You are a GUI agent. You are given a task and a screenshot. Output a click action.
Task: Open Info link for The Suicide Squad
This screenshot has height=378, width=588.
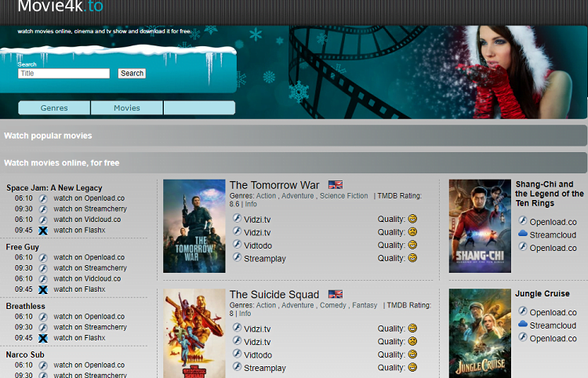245,314
